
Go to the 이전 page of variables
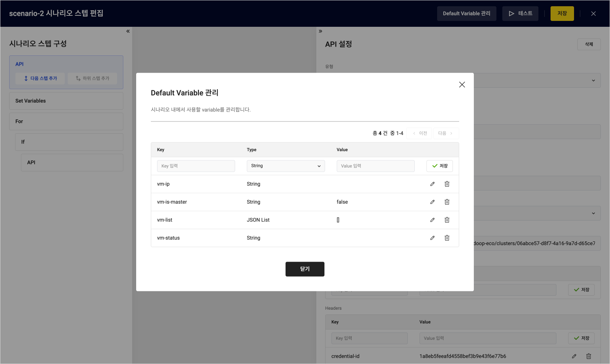(x=420, y=133)
